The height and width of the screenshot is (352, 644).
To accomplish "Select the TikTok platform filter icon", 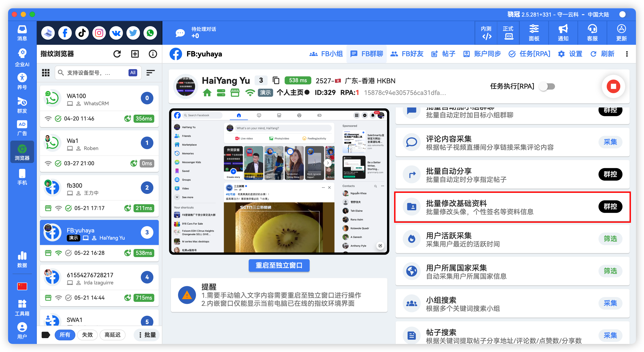I will point(82,33).
